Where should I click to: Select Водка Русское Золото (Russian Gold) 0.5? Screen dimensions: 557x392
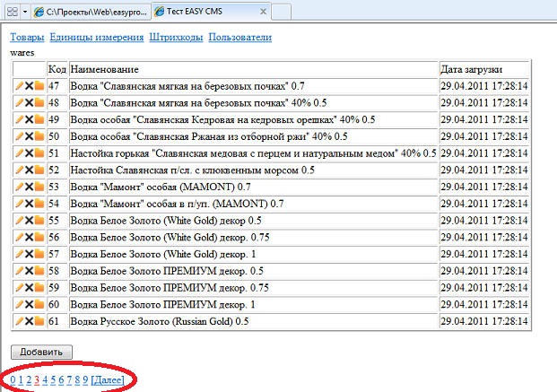[253, 321]
